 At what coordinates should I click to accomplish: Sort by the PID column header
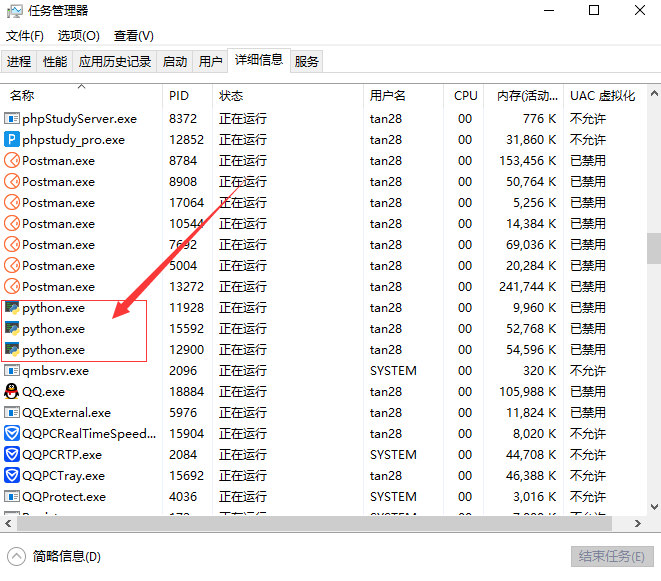pos(188,96)
